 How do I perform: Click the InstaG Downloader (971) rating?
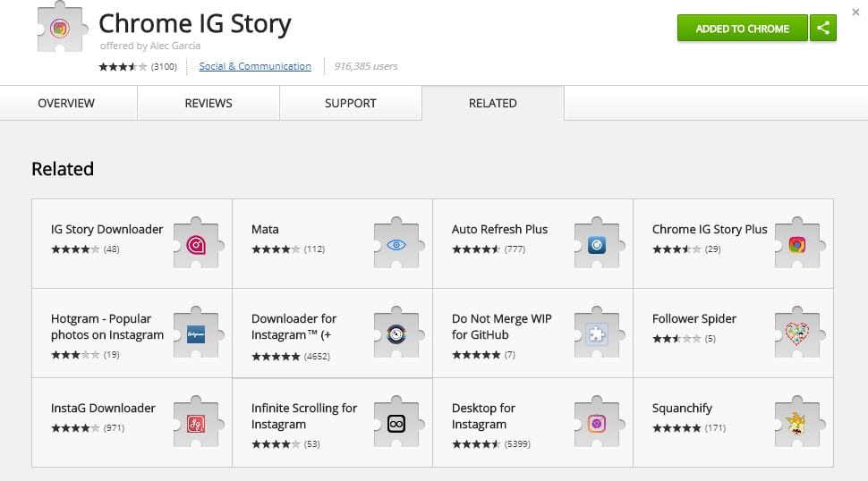pyautogui.click(x=88, y=428)
